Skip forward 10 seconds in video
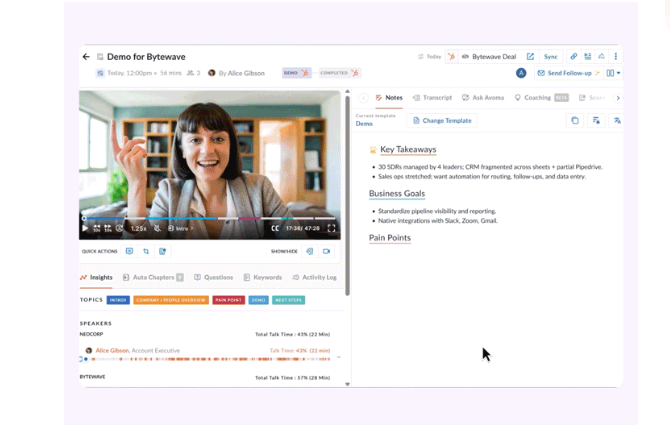 pos(108,228)
